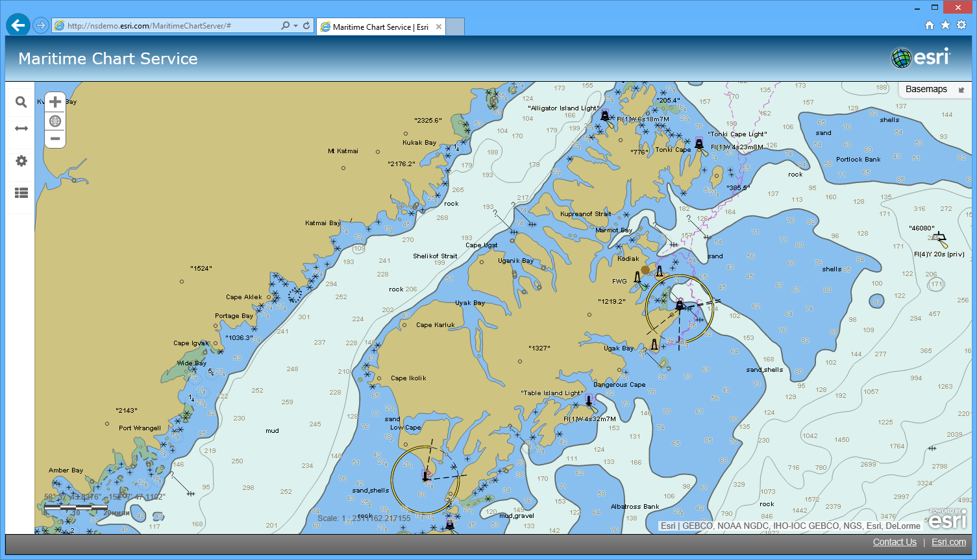977x560 pixels.
Task: Select the Maritime Chart Service tab
Action: pyautogui.click(x=380, y=27)
